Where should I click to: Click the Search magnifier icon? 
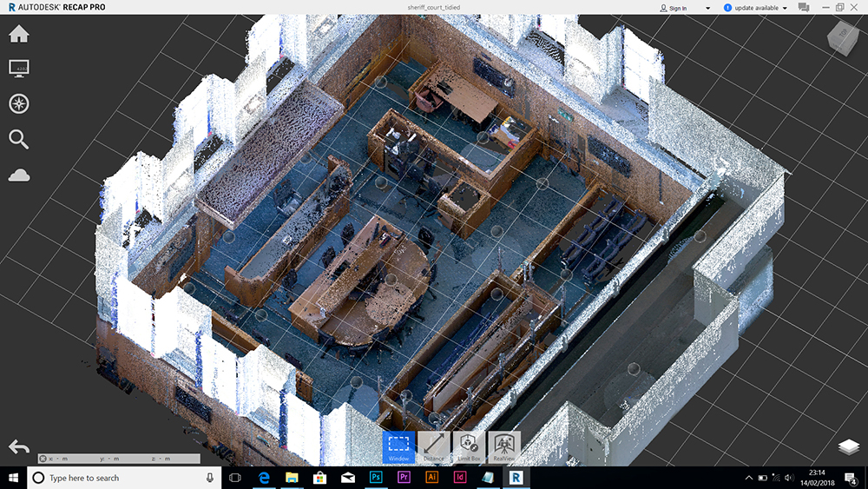tap(18, 139)
